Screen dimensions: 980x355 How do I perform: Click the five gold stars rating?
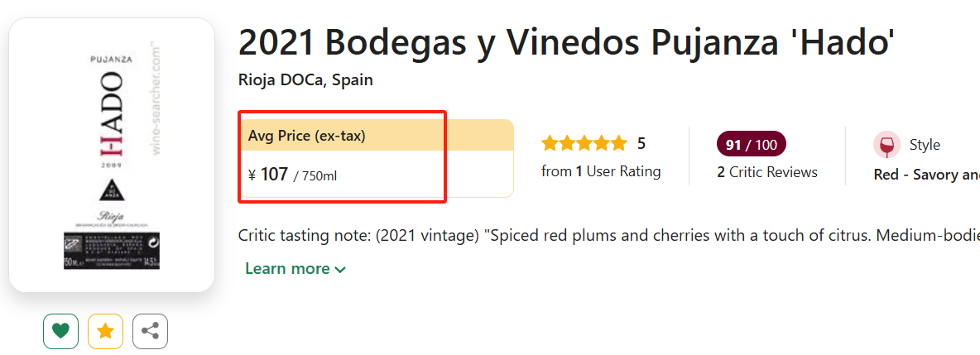tap(584, 144)
